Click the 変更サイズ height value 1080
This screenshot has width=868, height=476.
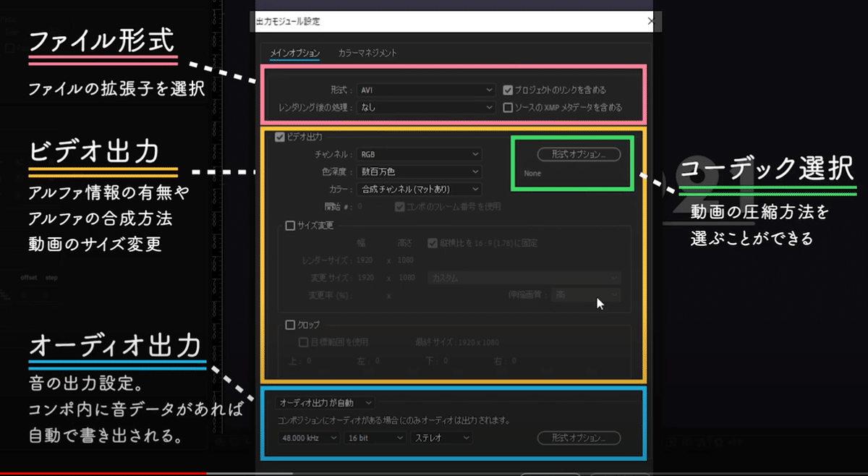(x=407, y=278)
